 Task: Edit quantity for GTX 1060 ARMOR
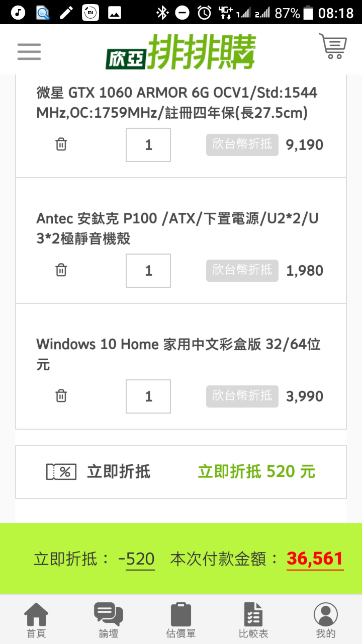coord(148,145)
